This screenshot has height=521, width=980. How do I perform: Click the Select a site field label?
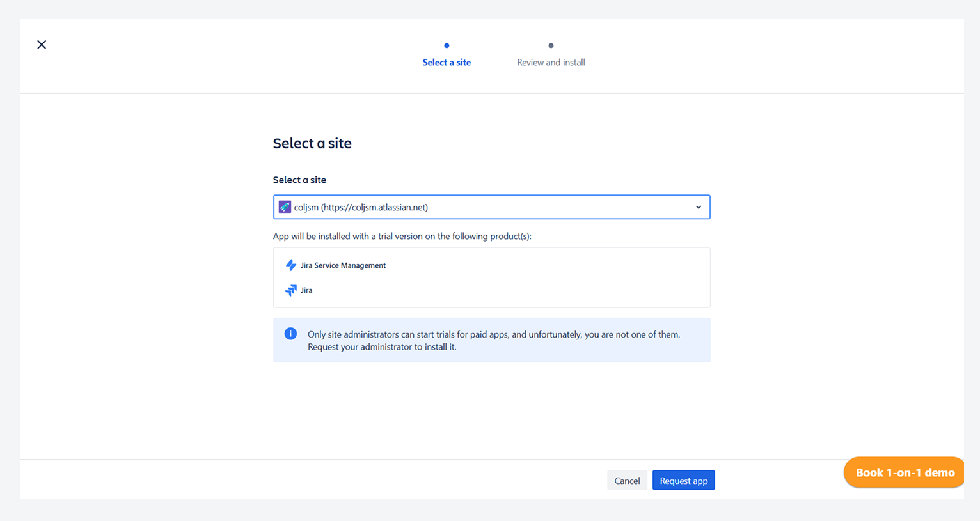tap(299, 180)
